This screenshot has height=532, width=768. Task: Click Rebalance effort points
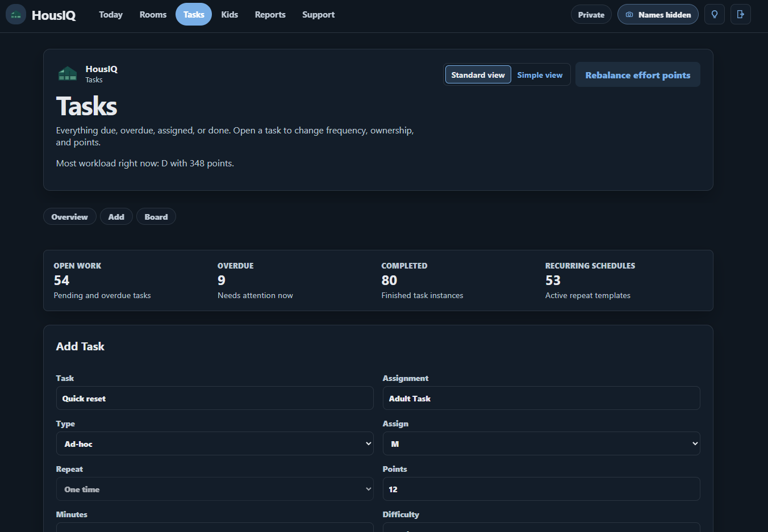pyautogui.click(x=637, y=74)
